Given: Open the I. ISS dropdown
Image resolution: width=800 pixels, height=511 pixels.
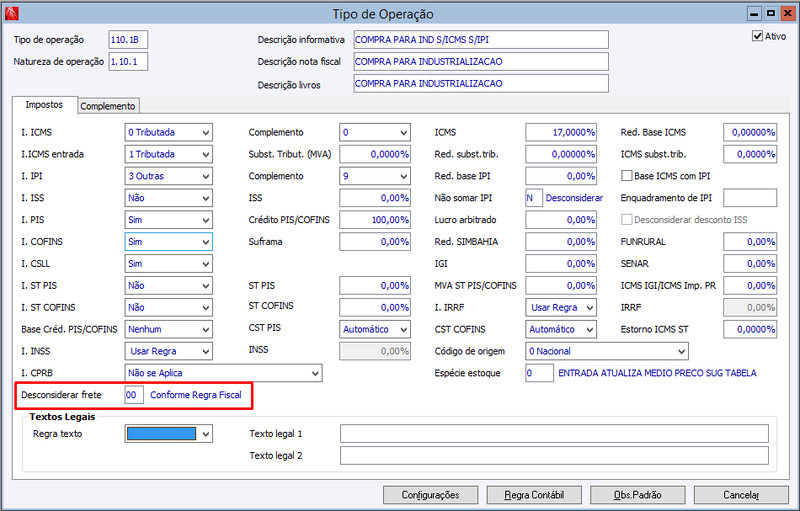Looking at the screenshot, I should [x=168, y=198].
